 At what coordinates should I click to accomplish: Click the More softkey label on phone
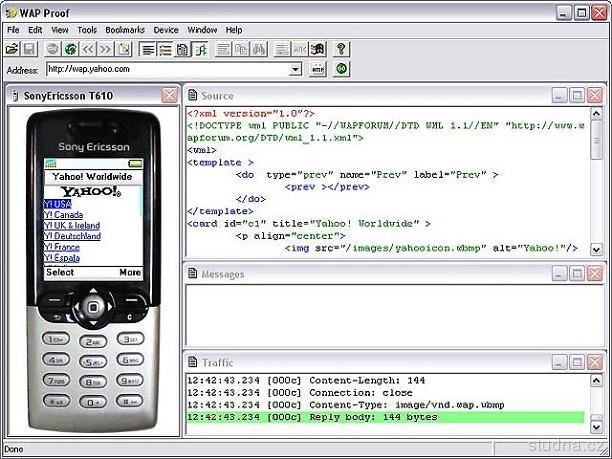point(130,272)
